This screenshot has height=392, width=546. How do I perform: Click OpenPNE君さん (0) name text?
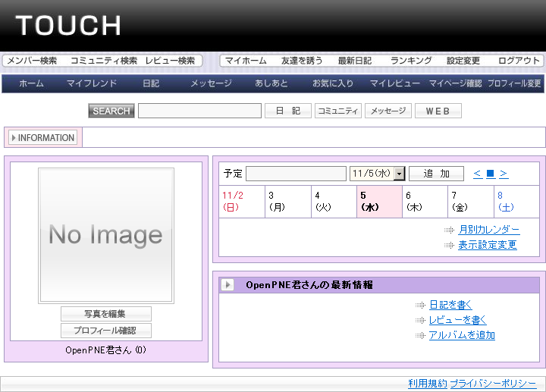click(x=106, y=350)
